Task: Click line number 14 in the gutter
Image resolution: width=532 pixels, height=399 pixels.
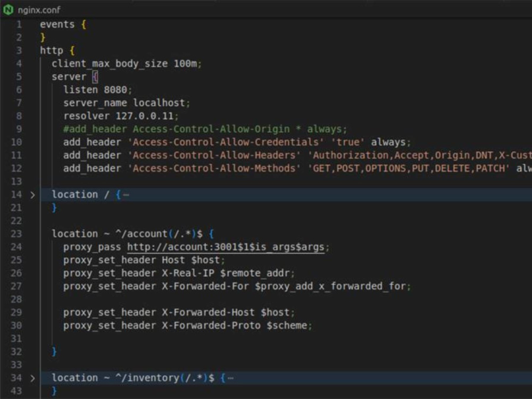Action: [16, 194]
